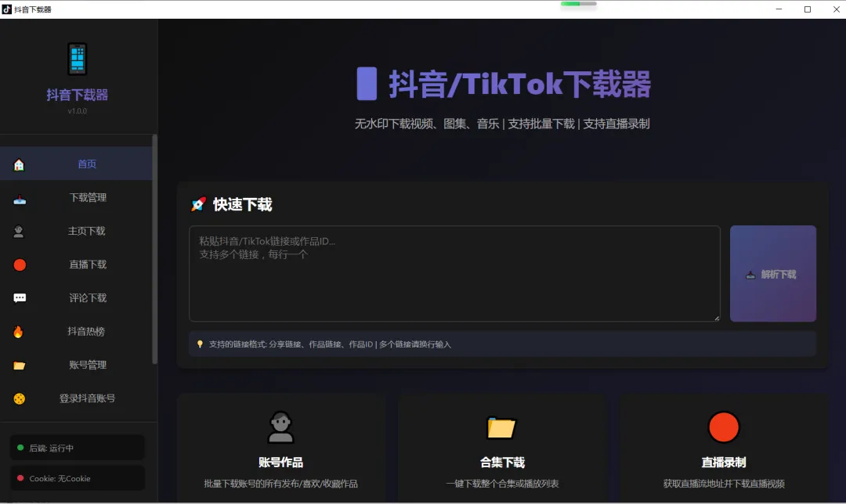Minimize the 抖音下载器 window
Viewport: 846px width, 504px height.
[x=779, y=9]
